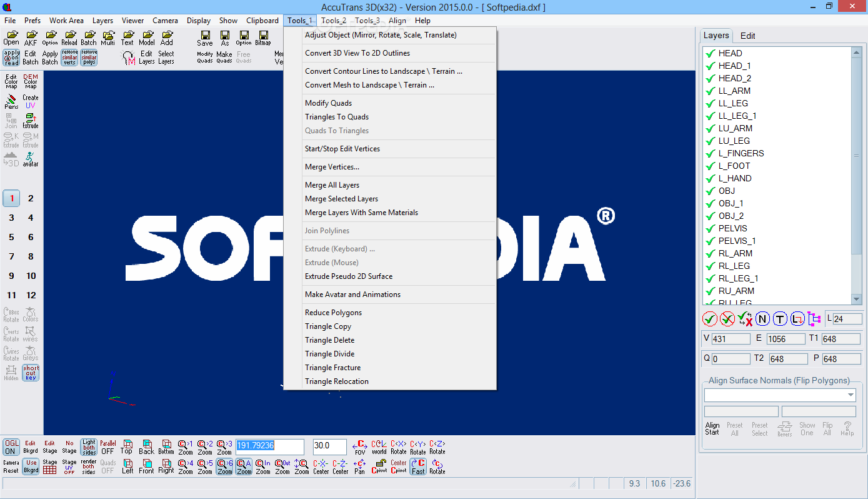The width and height of the screenshot is (868, 499).
Task: Switch to Bottom view cube icon
Action: 166,446
